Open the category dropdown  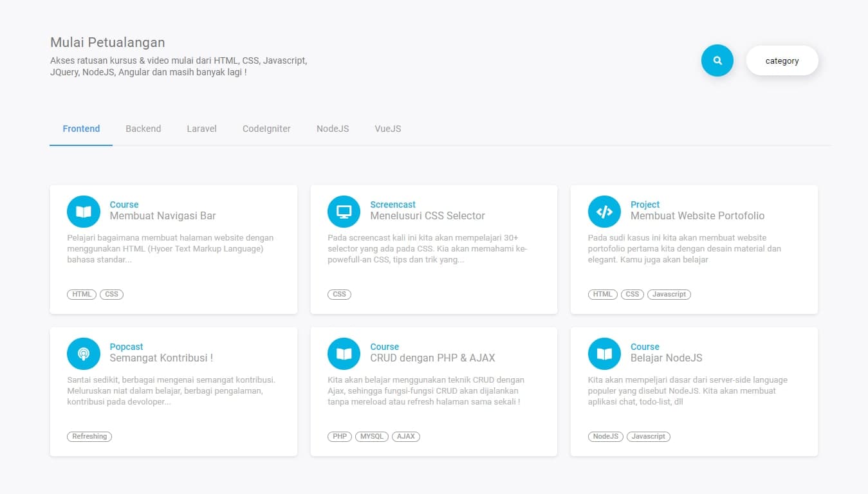782,60
